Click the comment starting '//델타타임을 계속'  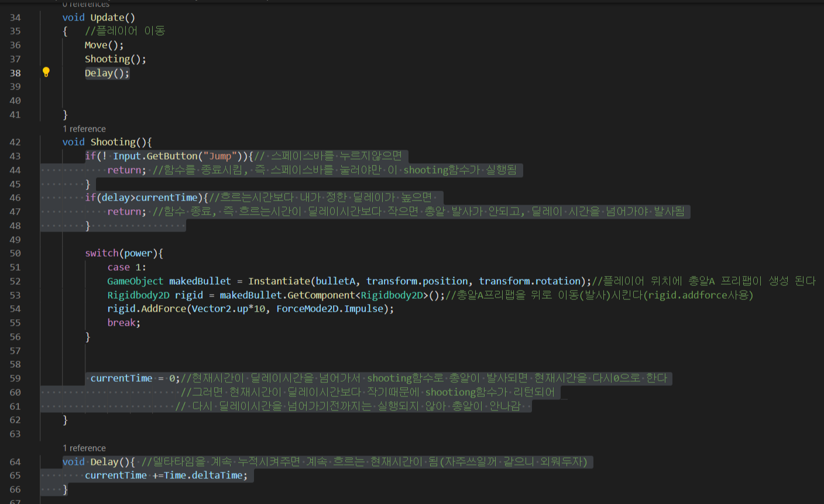tap(364, 462)
